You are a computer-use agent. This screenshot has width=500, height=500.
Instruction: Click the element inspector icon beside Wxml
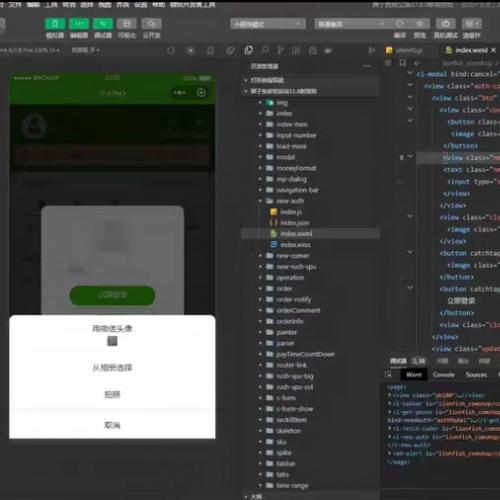[x=388, y=375]
